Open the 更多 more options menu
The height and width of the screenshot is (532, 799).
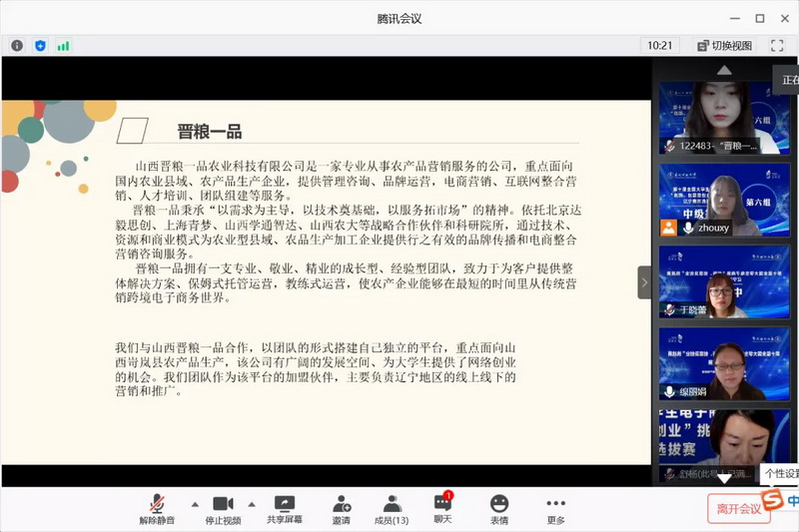point(556,509)
